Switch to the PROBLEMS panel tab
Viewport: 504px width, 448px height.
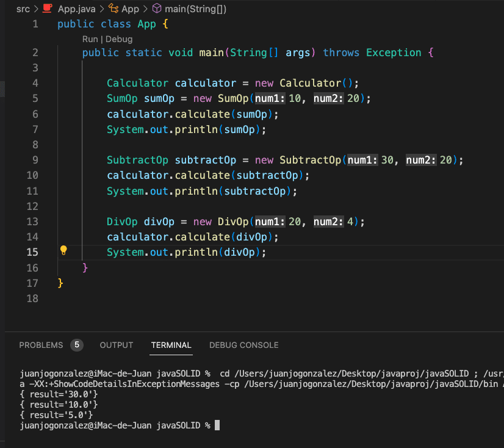(x=41, y=345)
